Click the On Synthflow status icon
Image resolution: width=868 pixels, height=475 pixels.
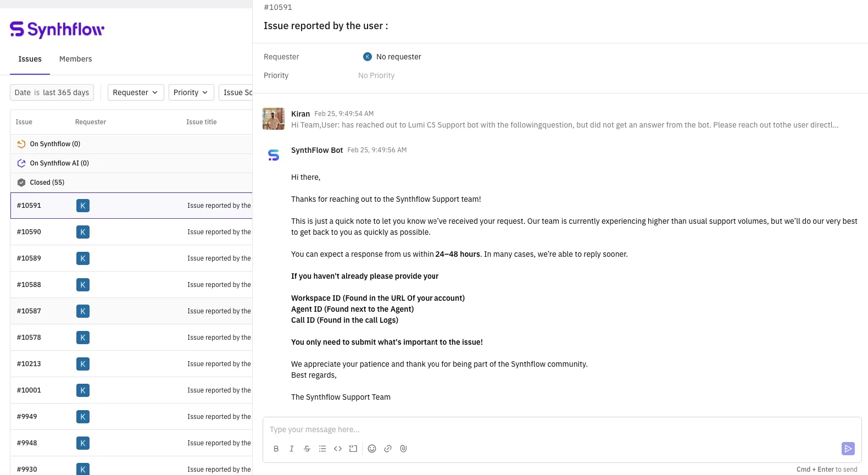click(21, 144)
